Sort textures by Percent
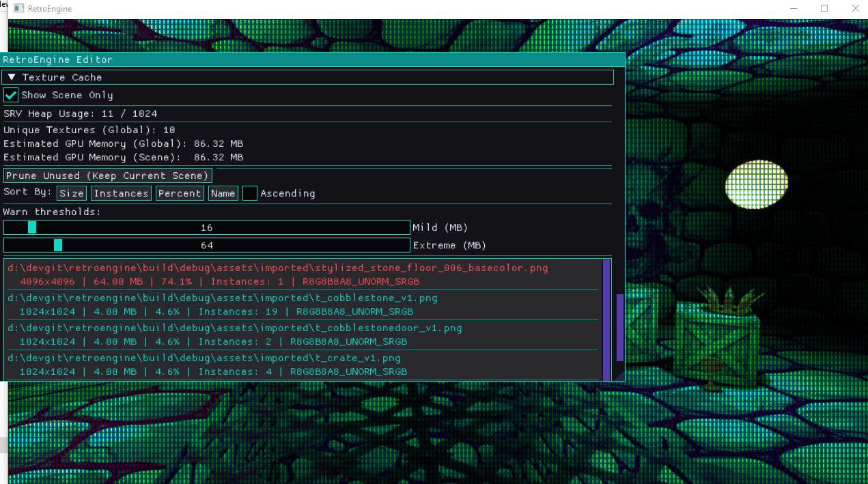868x484 pixels. point(179,193)
